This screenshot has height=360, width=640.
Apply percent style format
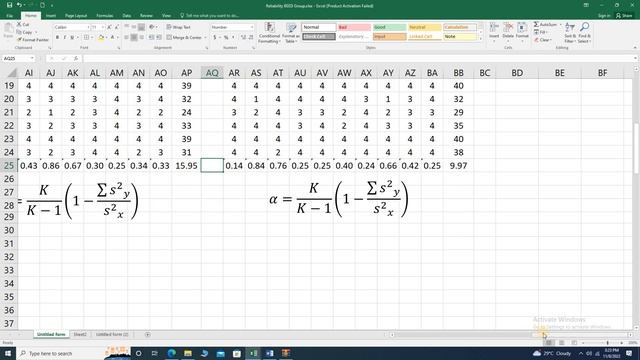(226, 38)
